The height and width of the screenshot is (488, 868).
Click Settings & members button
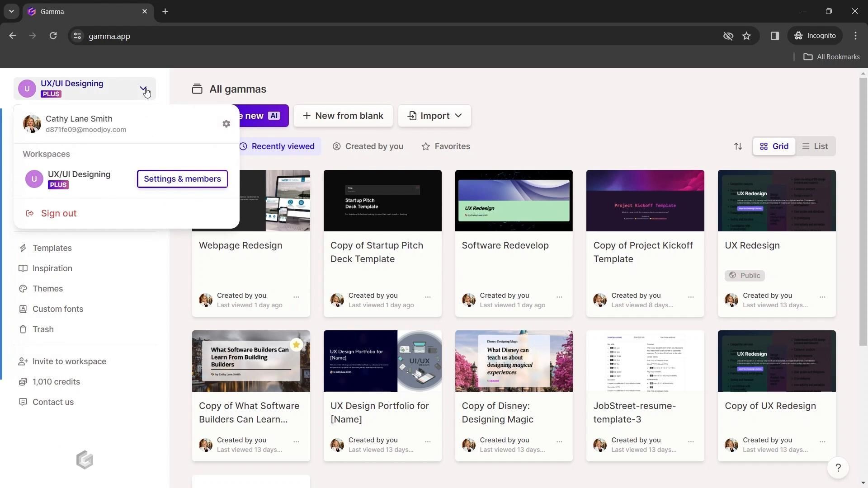coord(182,179)
